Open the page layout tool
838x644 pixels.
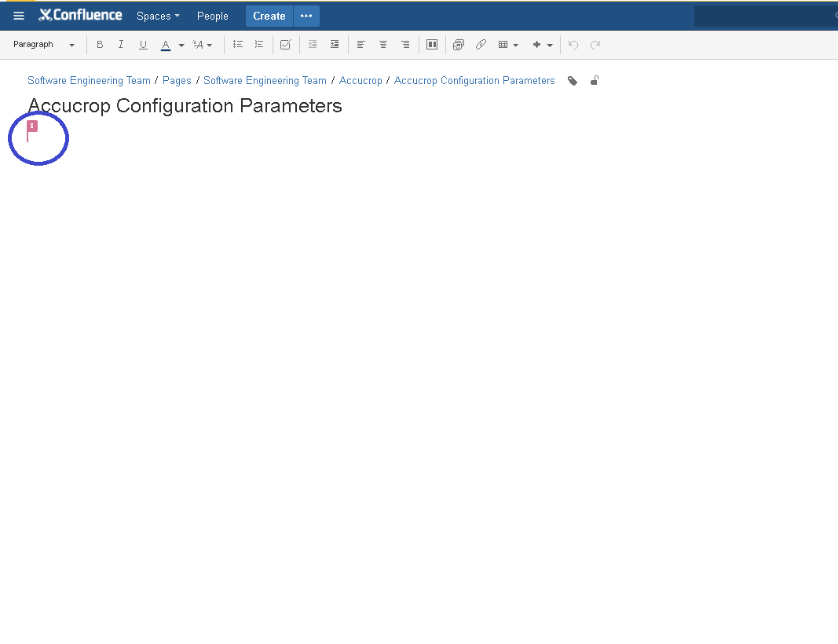(432, 44)
